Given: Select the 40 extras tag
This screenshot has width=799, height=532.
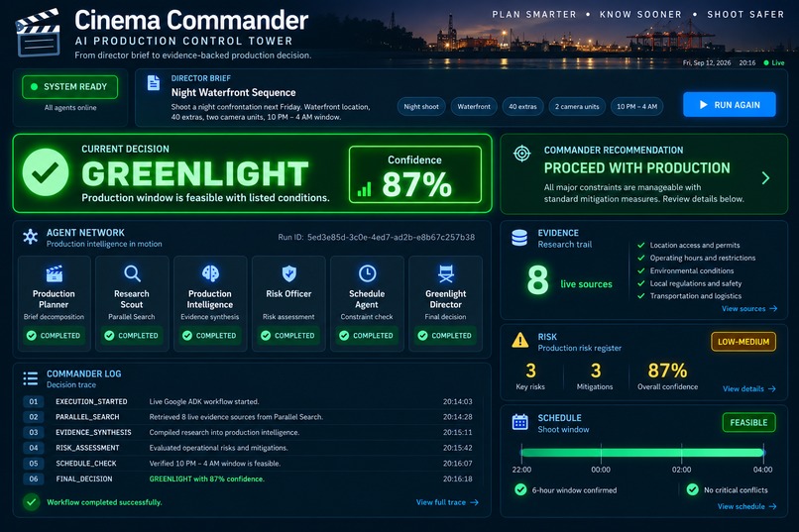Looking at the screenshot, I should point(522,106).
